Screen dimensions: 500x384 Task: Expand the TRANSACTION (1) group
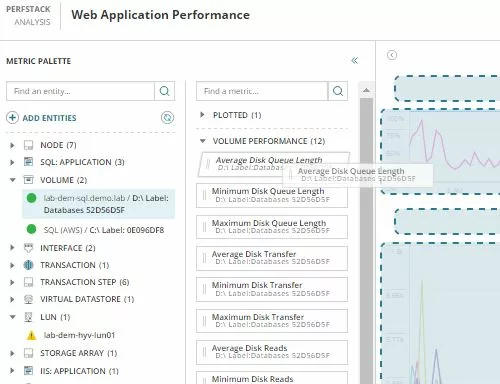tap(12, 265)
